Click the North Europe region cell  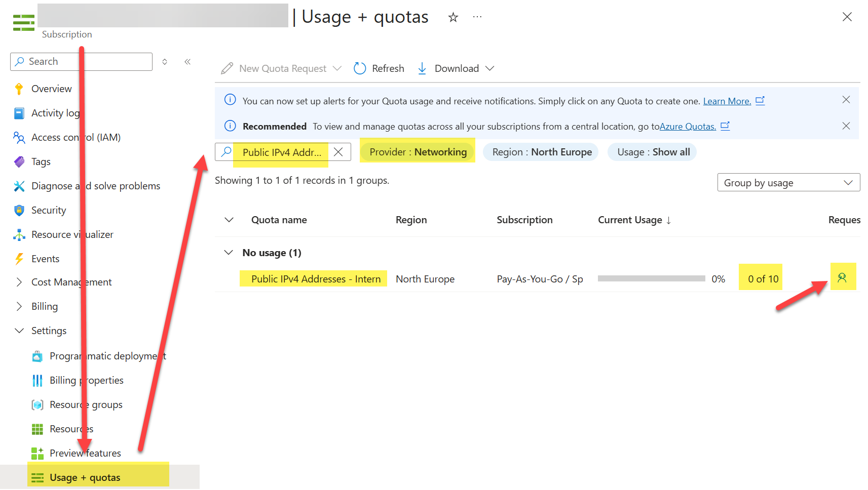425,279
